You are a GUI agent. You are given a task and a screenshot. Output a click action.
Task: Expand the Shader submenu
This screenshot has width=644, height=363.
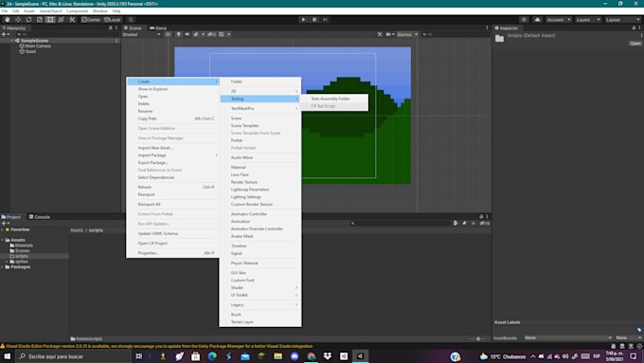coord(260,287)
